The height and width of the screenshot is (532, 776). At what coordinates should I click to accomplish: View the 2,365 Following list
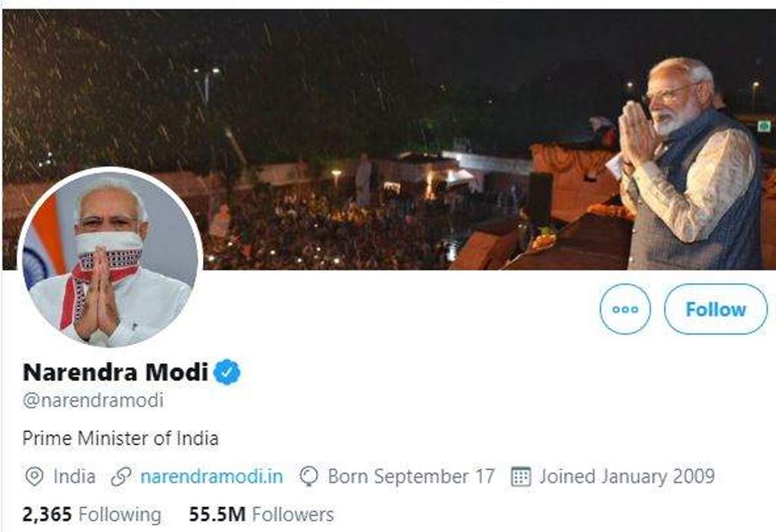(92, 515)
